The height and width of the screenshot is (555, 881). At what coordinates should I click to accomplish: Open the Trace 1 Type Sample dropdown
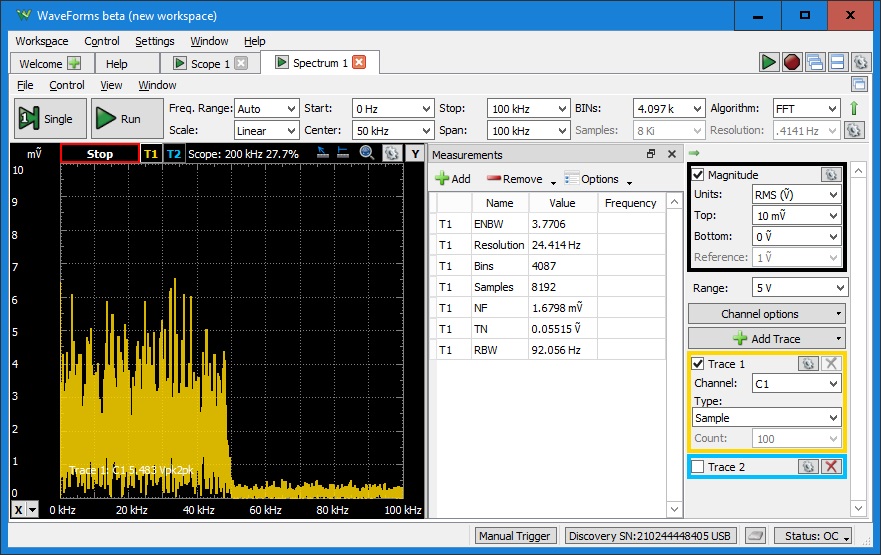point(766,418)
